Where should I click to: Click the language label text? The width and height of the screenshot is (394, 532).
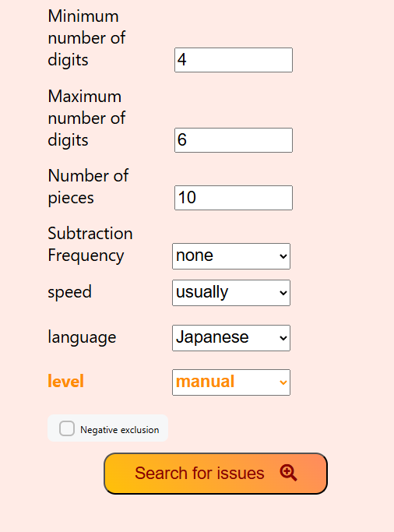82,337
